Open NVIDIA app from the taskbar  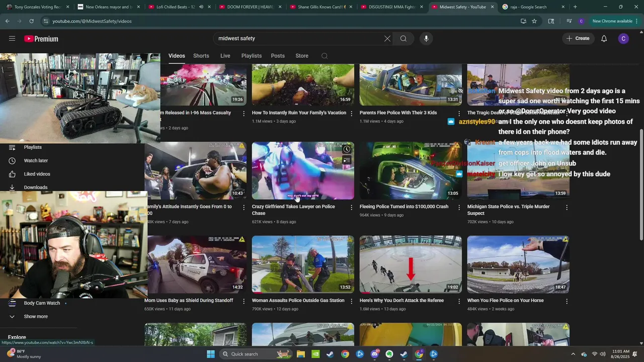pos(315,354)
